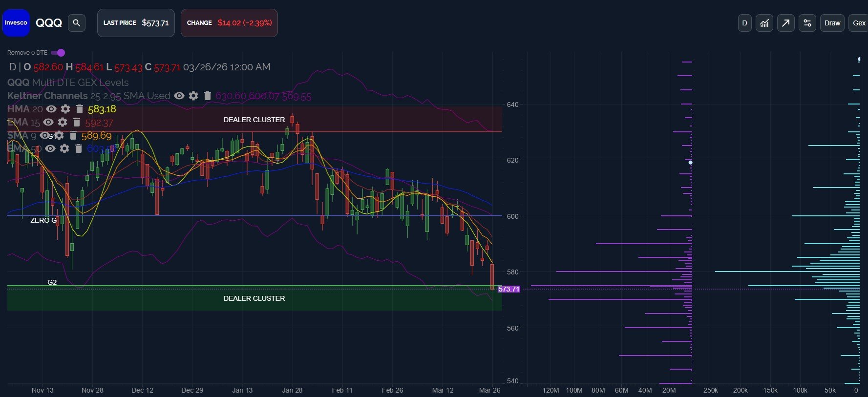The width and height of the screenshot is (868, 397).
Task: Open the indicators chart icon
Action: 764,23
